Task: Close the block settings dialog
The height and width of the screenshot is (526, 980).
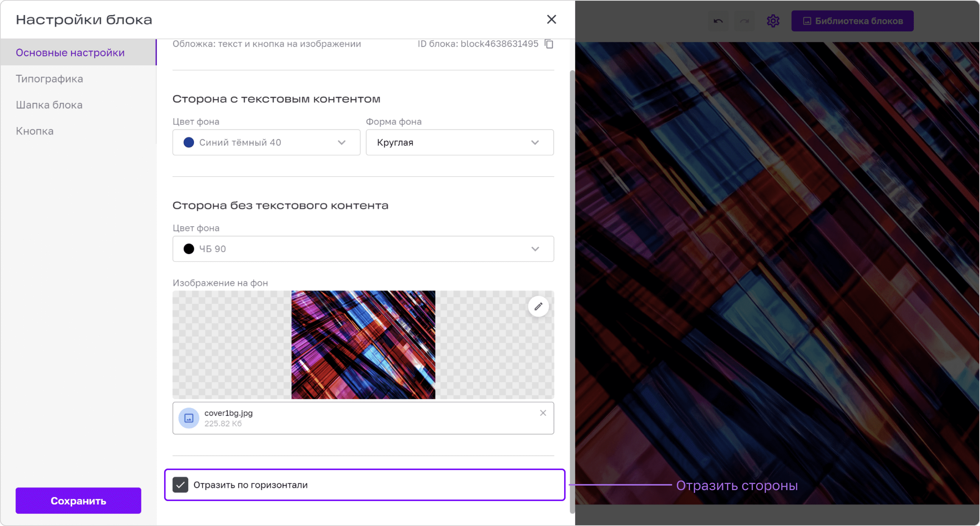Action: click(x=551, y=19)
